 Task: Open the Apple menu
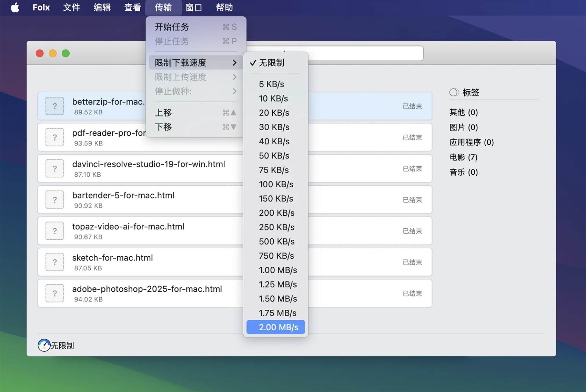15,7
